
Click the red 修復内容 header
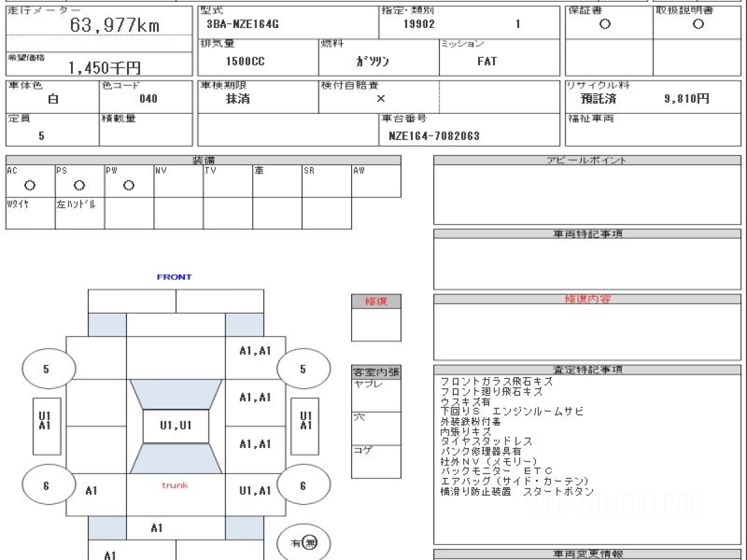[588, 299]
